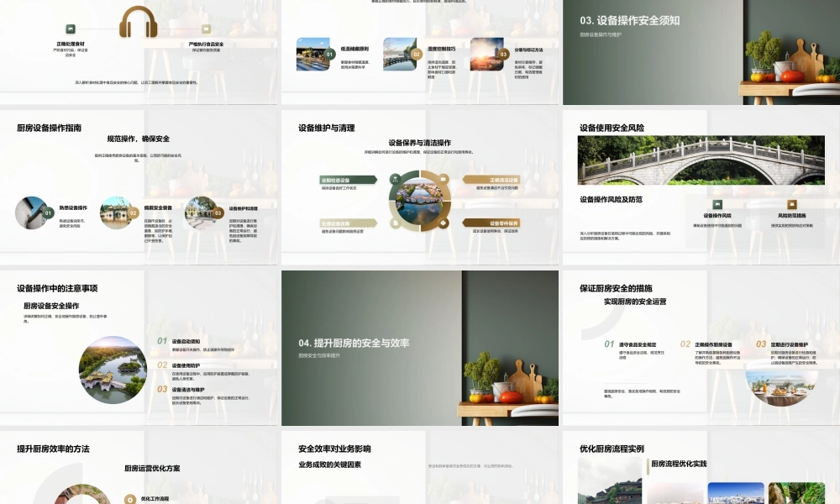Screen dimensions: 840x504
Task: Click the 正确清洁设备 tan label
Action: [x=491, y=180]
